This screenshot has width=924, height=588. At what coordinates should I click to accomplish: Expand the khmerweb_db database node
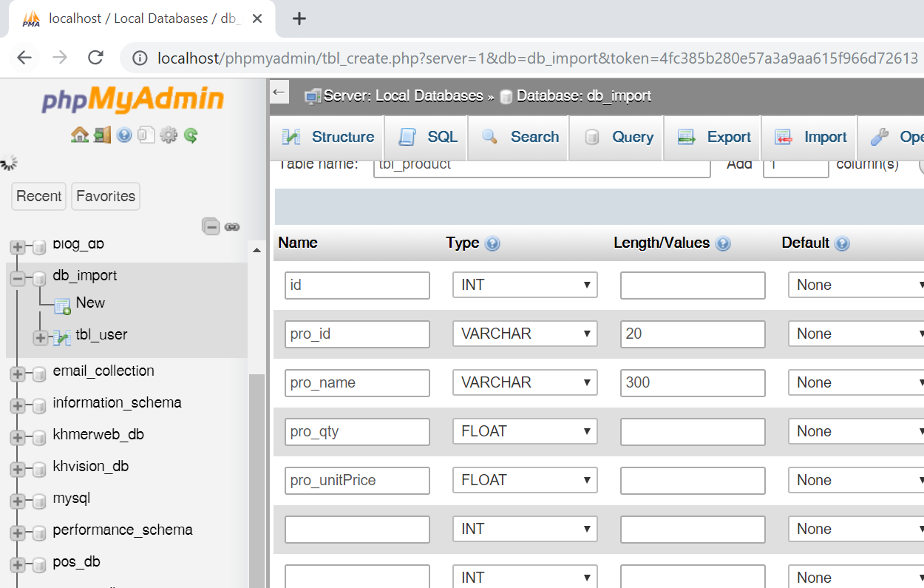(x=18, y=437)
